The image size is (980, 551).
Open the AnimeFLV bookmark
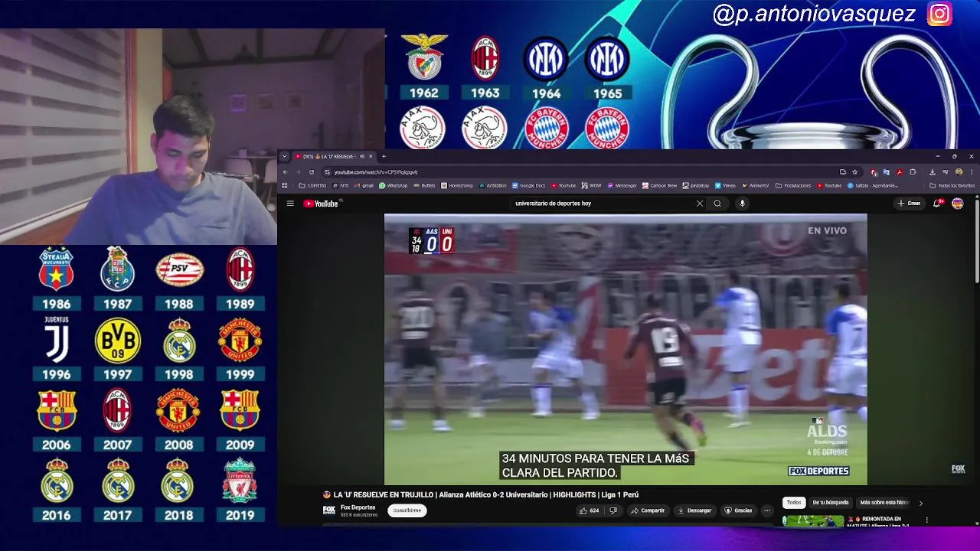[755, 185]
